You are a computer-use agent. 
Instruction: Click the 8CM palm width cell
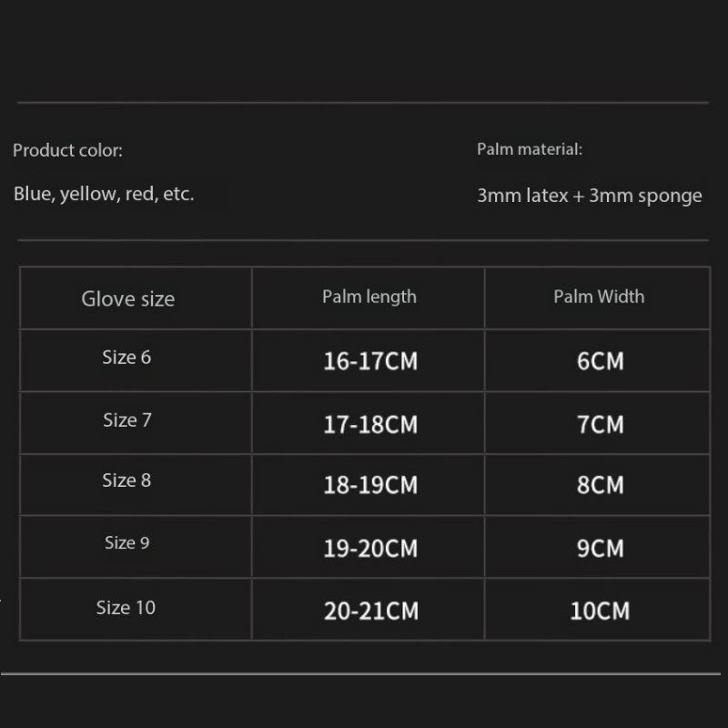(x=601, y=486)
